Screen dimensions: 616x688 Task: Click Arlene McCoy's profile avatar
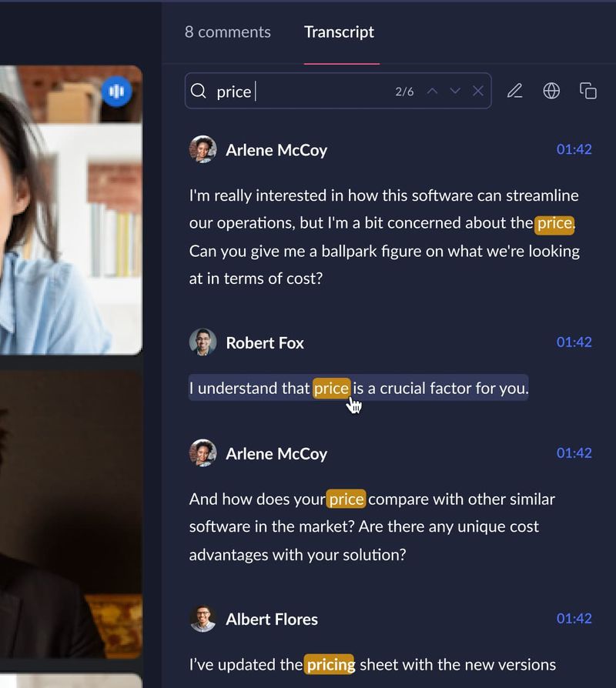[x=203, y=149]
